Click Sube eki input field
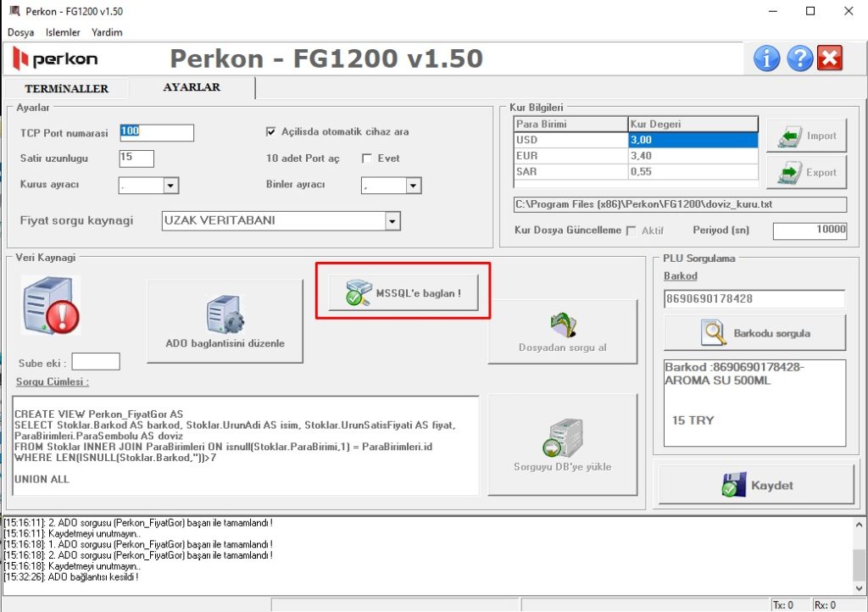 pyautogui.click(x=96, y=362)
